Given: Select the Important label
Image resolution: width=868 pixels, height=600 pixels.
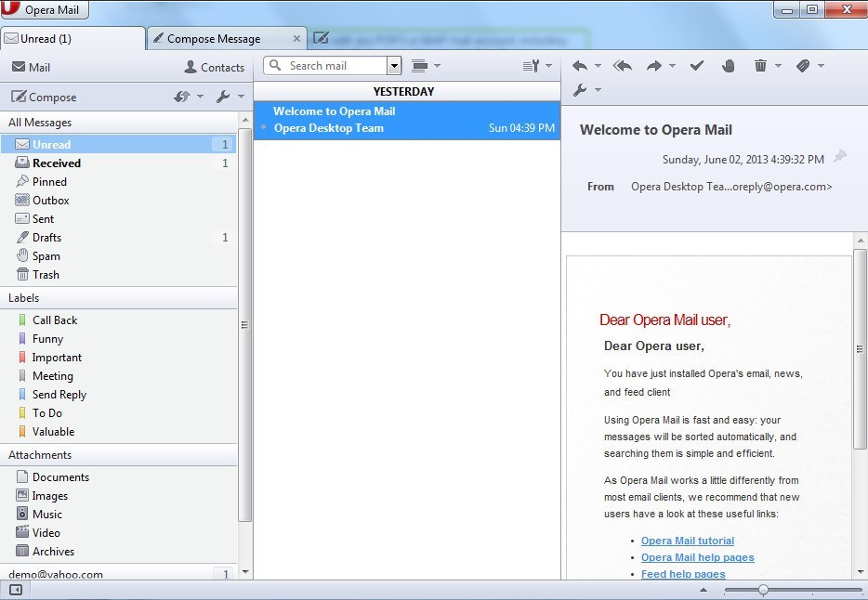Looking at the screenshot, I should 118,358.
